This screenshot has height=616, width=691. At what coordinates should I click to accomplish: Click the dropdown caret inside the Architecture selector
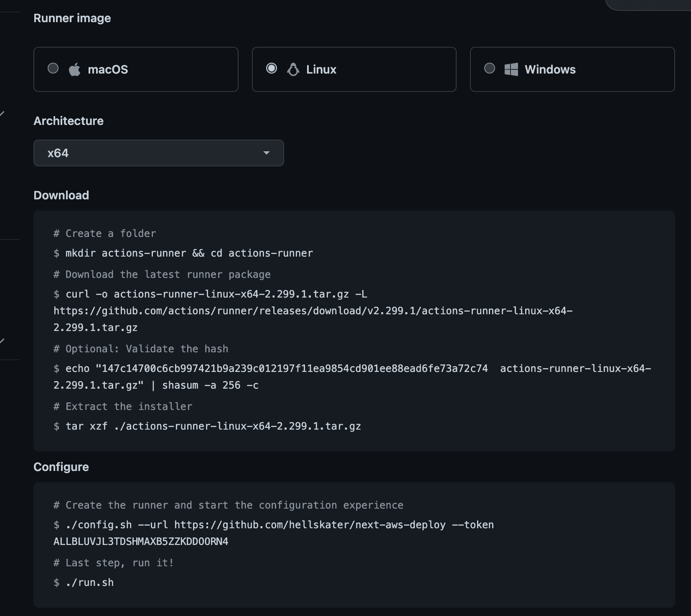pos(267,153)
